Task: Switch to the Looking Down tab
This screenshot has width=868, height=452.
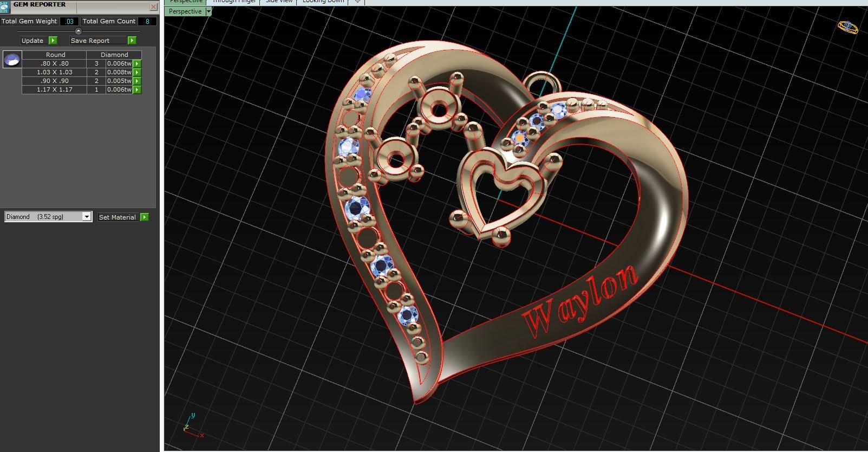Action: coord(323,2)
